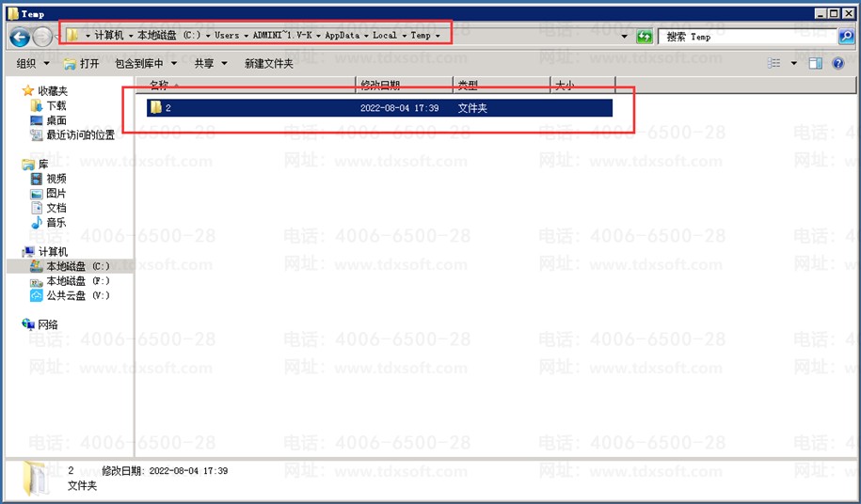Click the arrow after Users in the path

(246, 36)
